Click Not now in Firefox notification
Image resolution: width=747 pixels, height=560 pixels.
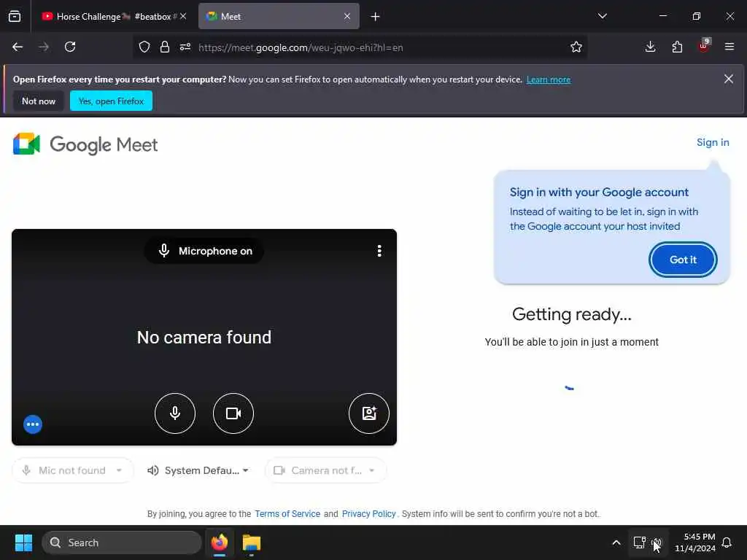tap(39, 101)
